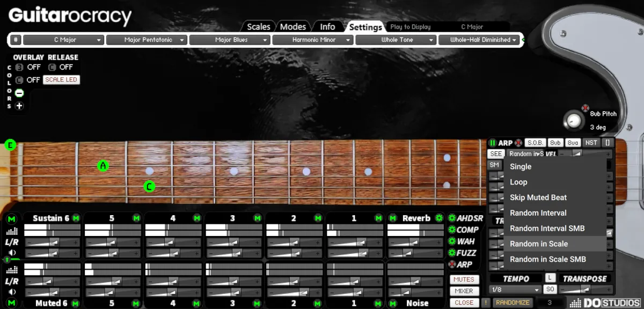Click the green minus colors icon
This screenshot has width=644, height=309.
[x=19, y=93]
